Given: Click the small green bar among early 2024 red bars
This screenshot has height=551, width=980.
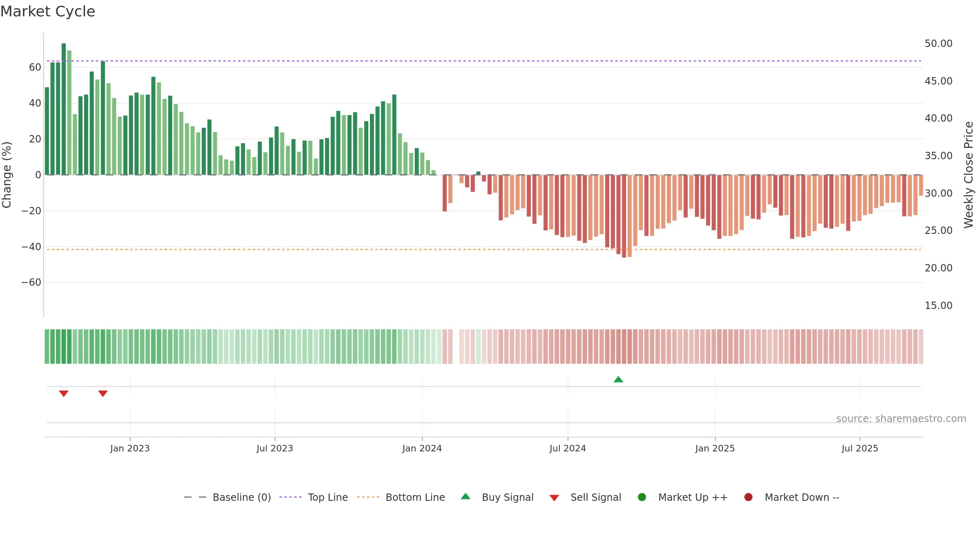Looking at the screenshot, I should pyautogui.click(x=478, y=173).
